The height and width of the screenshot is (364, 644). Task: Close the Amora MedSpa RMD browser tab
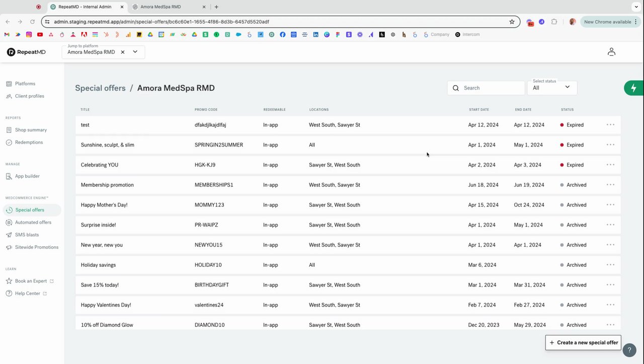pyautogui.click(x=204, y=7)
